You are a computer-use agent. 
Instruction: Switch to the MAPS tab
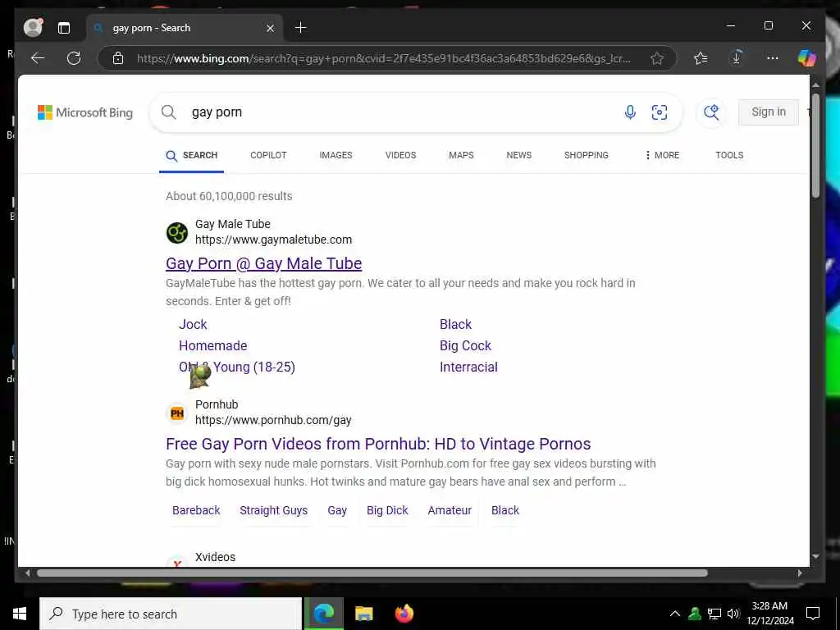tap(461, 155)
